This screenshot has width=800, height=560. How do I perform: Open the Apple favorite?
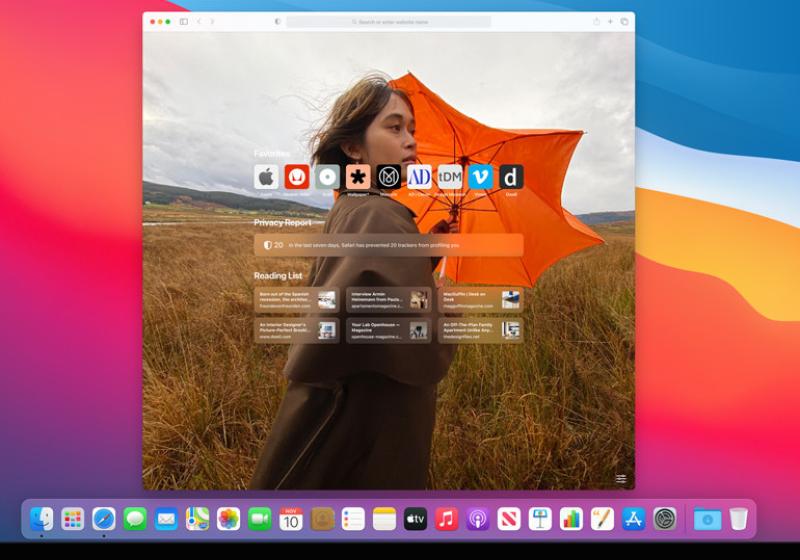[x=266, y=177]
